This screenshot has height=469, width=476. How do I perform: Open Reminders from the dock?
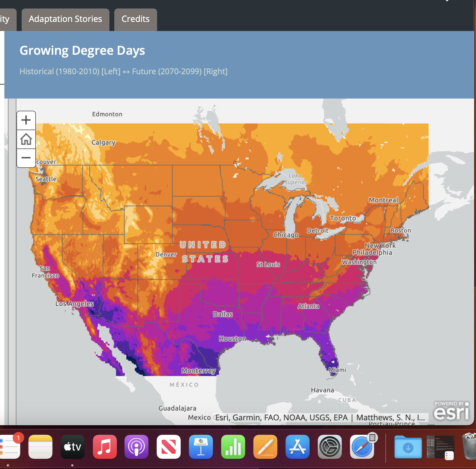pyautogui.click(x=9, y=447)
